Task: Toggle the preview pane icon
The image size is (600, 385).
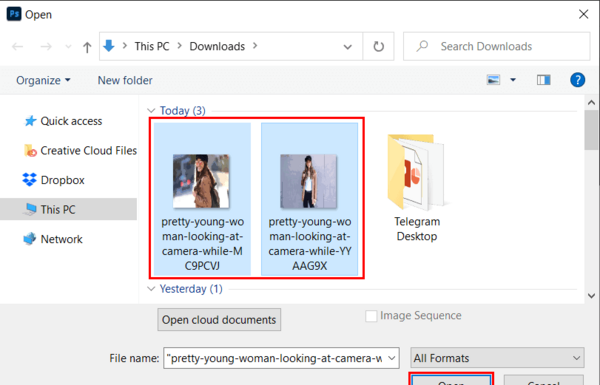Action: click(x=543, y=80)
